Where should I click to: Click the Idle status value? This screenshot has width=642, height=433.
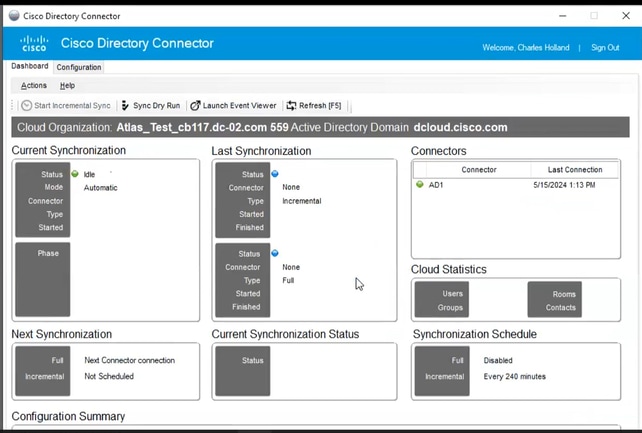click(89, 174)
